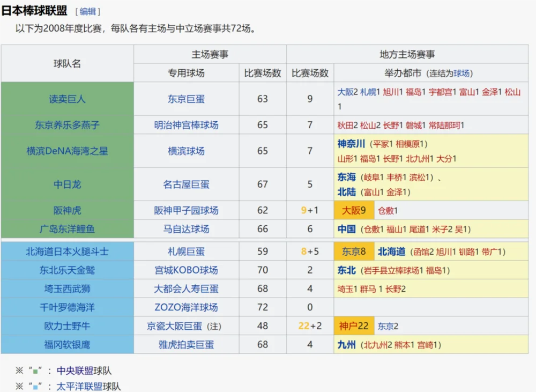Click the 宫城KOBO球场 link
The image size is (536, 392).
tap(186, 270)
